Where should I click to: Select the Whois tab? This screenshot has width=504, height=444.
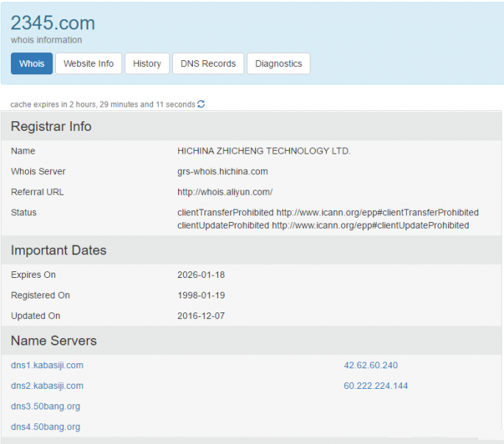(x=32, y=63)
